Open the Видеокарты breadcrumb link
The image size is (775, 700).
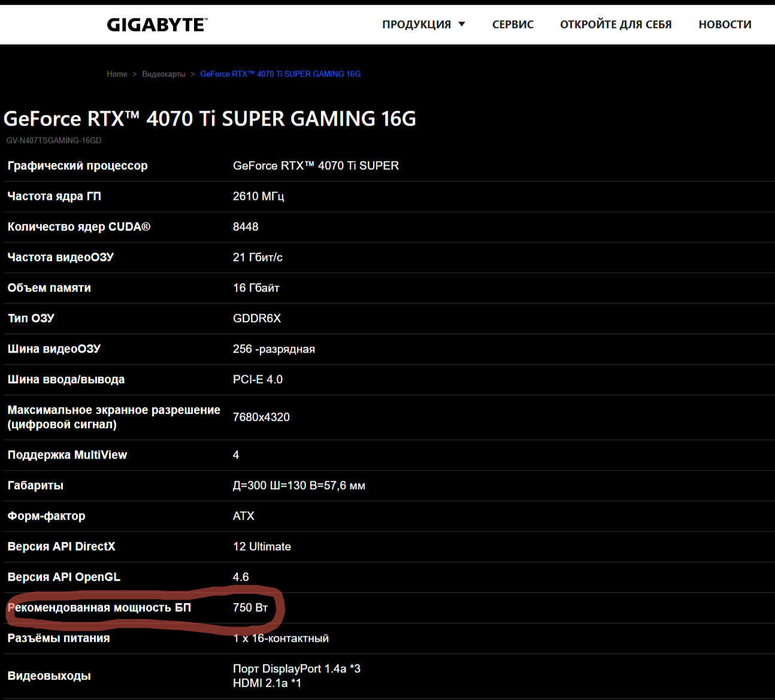point(164,74)
